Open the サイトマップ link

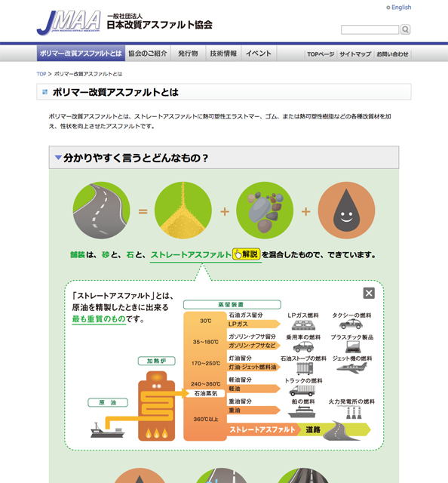(x=355, y=54)
